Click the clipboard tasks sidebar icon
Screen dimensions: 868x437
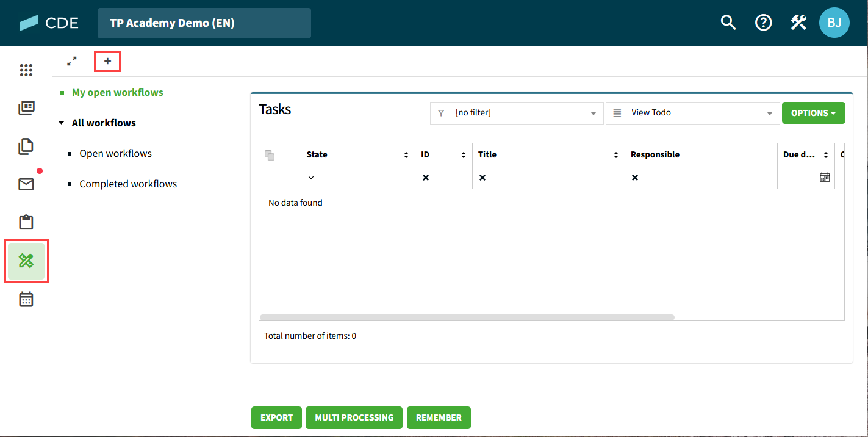coord(26,222)
